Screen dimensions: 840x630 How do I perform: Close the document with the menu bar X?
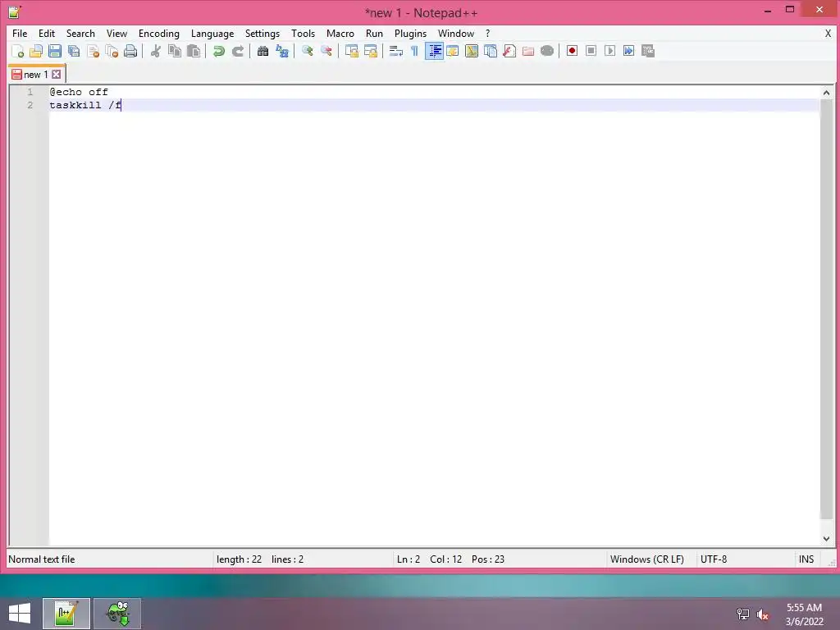[x=828, y=33]
